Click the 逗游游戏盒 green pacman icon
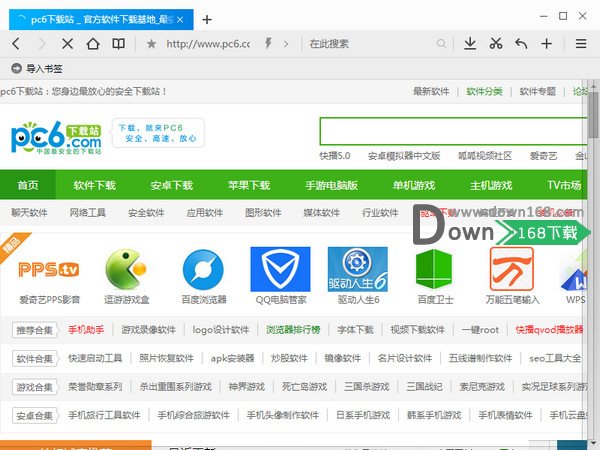Screen dimensions: 600x450 coord(126,269)
